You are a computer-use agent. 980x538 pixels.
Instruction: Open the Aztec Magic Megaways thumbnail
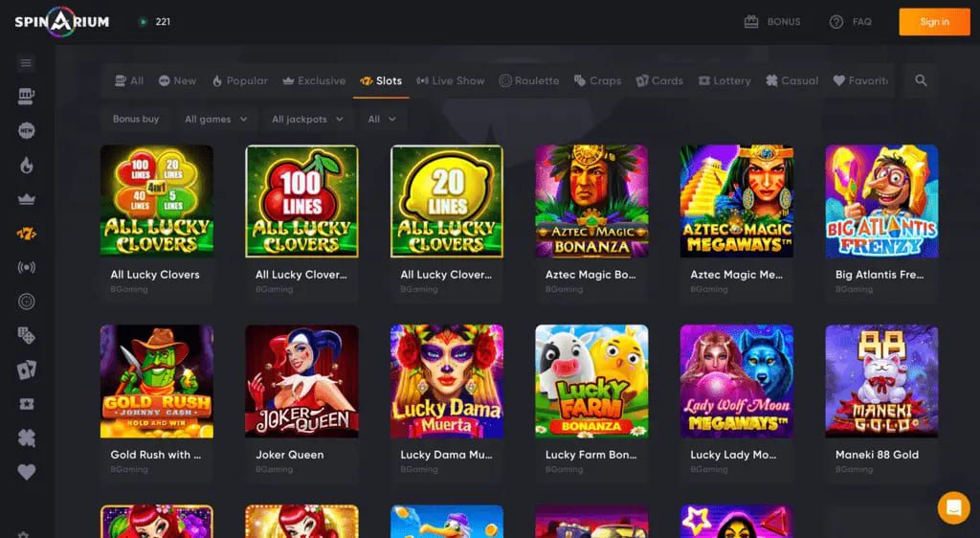click(x=737, y=201)
